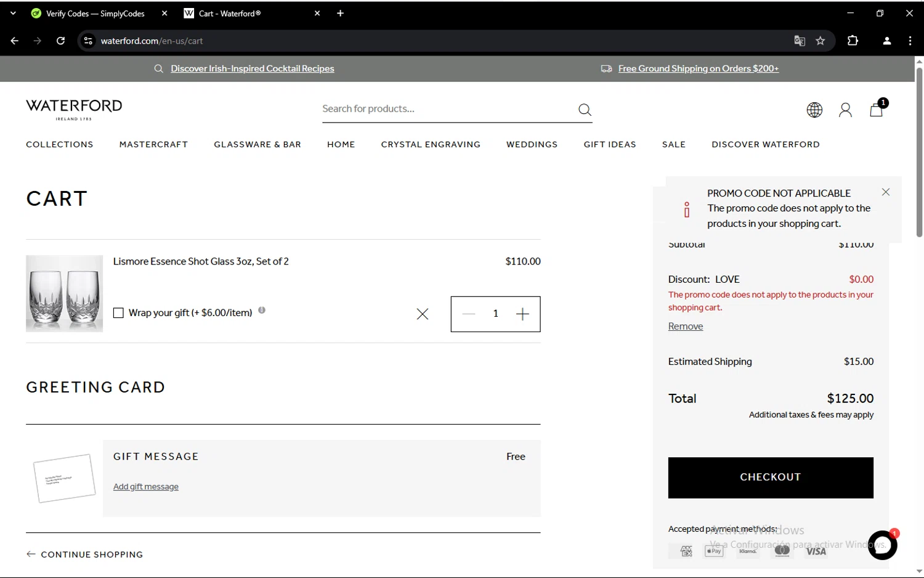Open the account profile icon

click(x=845, y=110)
